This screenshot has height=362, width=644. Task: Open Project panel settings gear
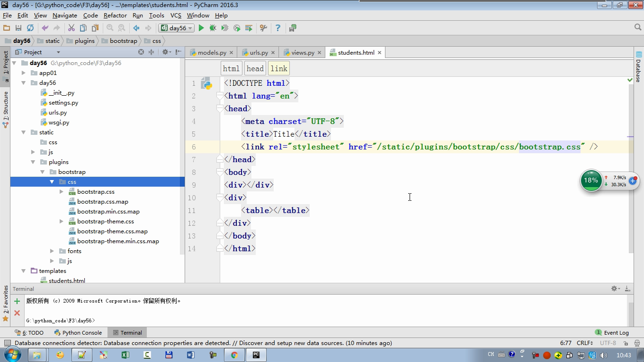coord(165,52)
